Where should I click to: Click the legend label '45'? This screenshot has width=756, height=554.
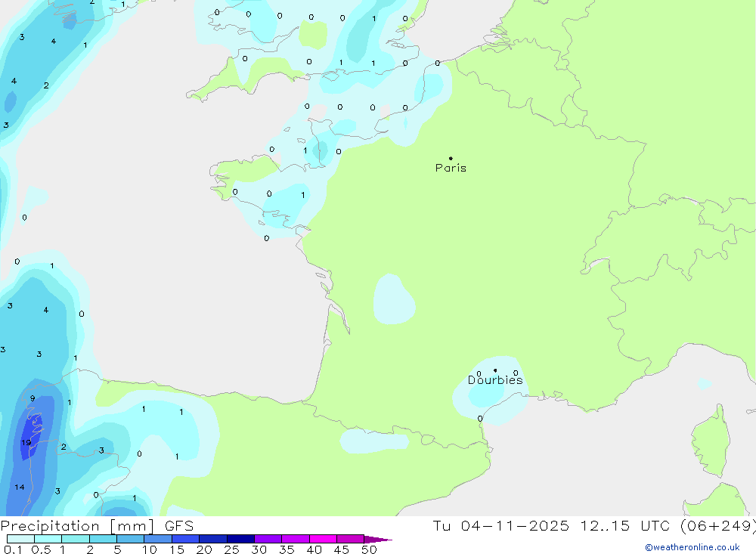tap(342, 549)
